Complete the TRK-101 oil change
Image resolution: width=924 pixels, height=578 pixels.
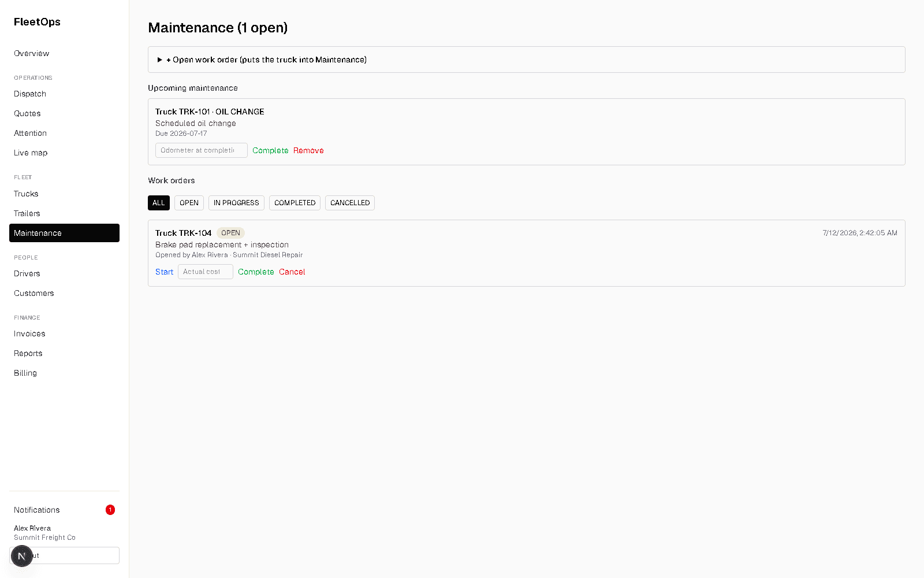point(270,150)
